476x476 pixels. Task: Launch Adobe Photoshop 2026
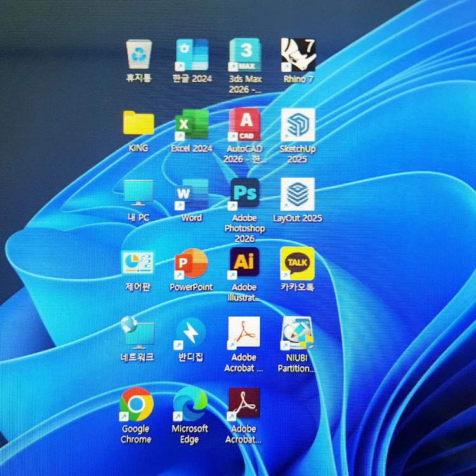point(244,194)
